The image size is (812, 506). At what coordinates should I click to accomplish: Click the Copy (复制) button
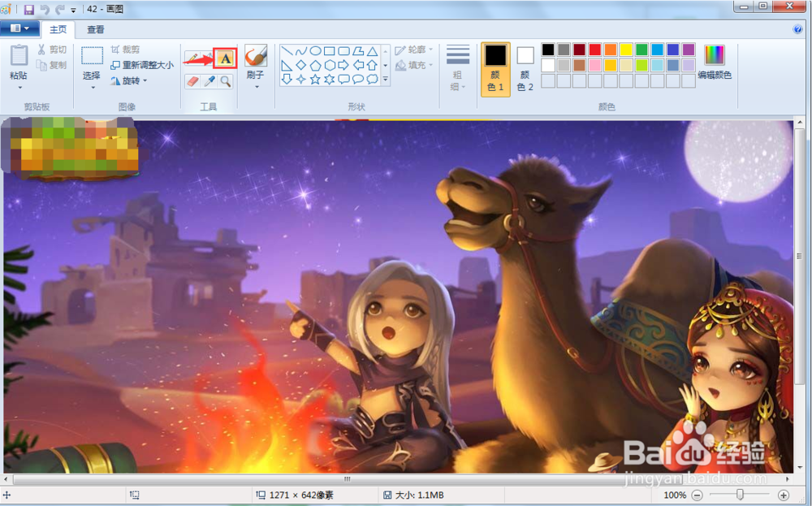[52, 65]
